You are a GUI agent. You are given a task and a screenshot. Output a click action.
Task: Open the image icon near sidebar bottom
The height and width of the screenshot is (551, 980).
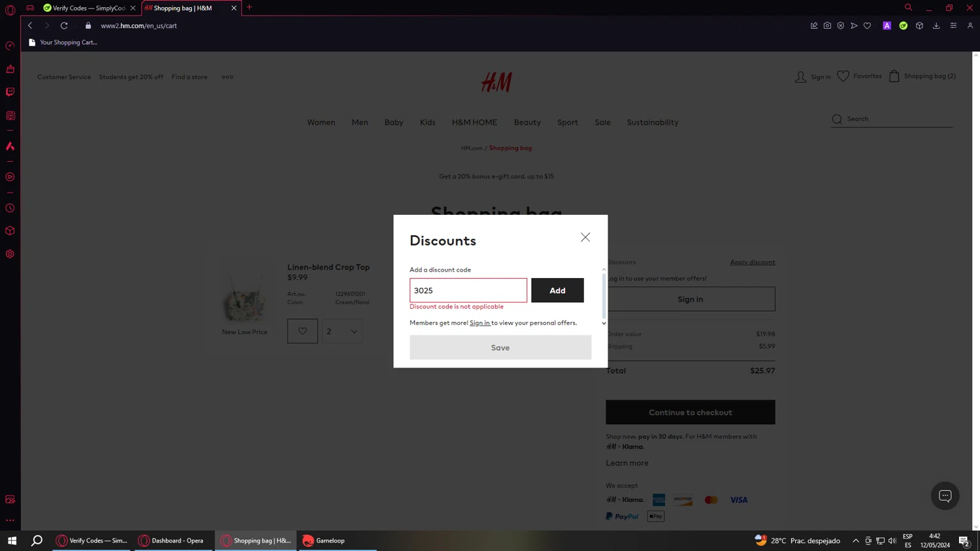pos(10,499)
